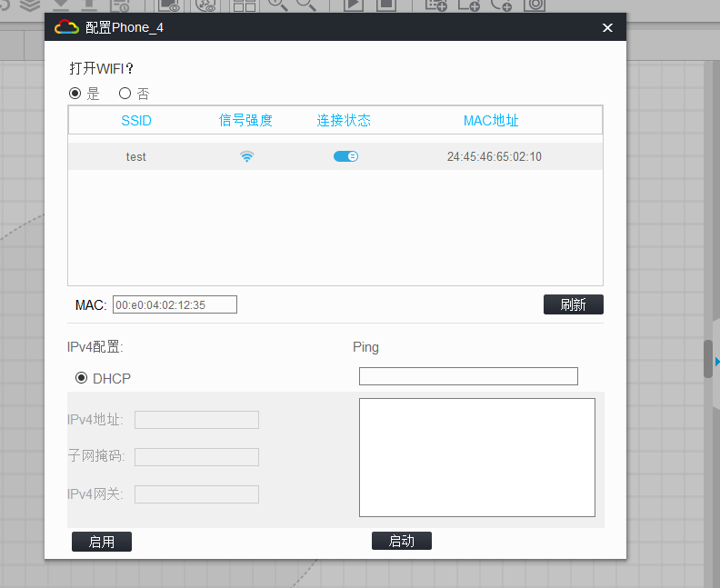Viewport: 720px width, 588px height.
Task: Select the DHCP radio under IPv4配置
Action: coord(81,378)
